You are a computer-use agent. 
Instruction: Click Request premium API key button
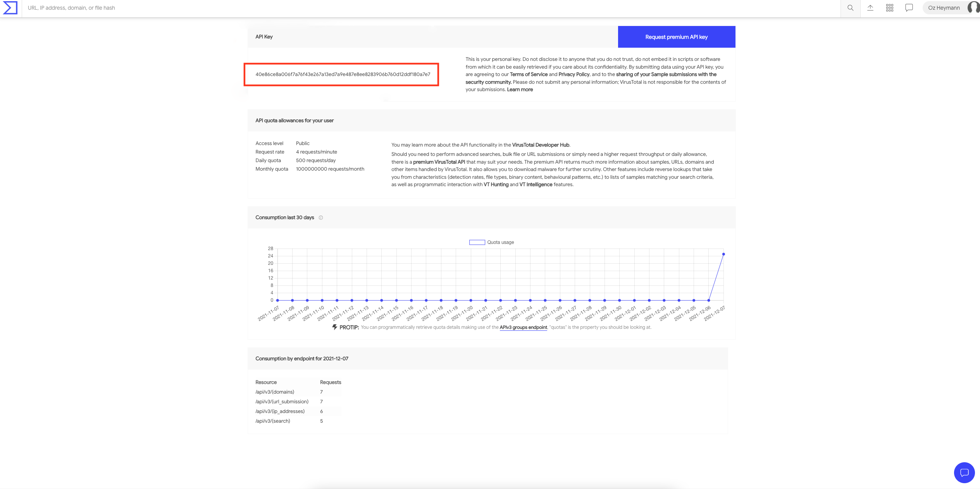(x=676, y=37)
